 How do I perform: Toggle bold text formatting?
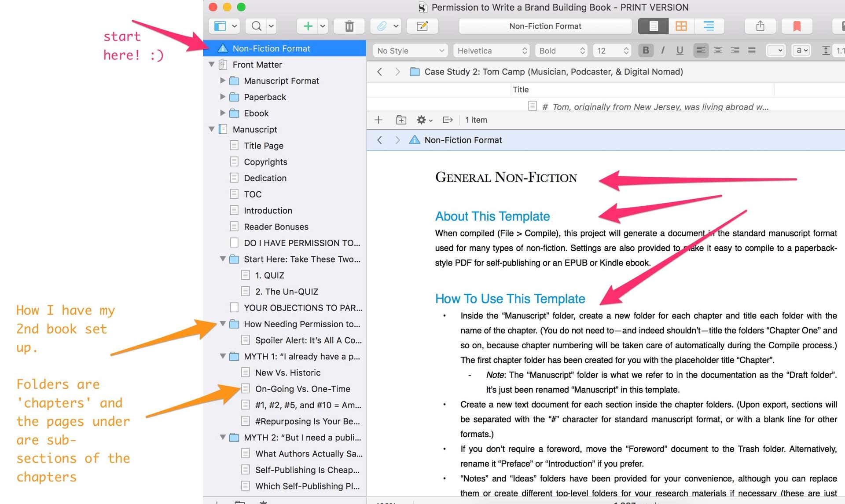pyautogui.click(x=646, y=51)
